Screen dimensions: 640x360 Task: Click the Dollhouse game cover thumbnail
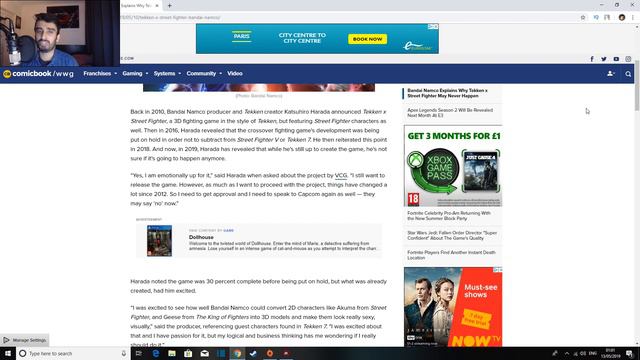coord(159,241)
